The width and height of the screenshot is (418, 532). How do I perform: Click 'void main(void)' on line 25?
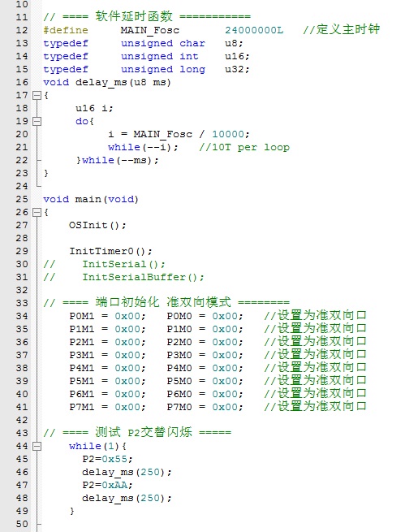(x=91, y=199)
